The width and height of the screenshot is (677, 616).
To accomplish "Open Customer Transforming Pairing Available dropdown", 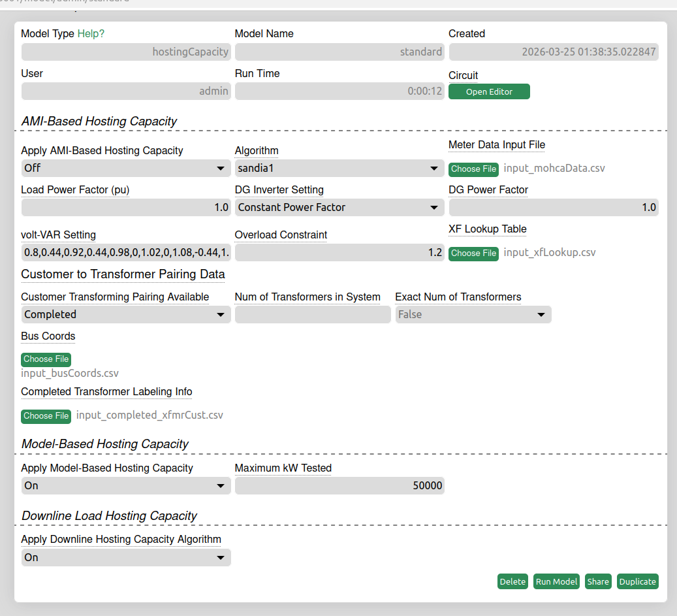I will coord(126,314).
